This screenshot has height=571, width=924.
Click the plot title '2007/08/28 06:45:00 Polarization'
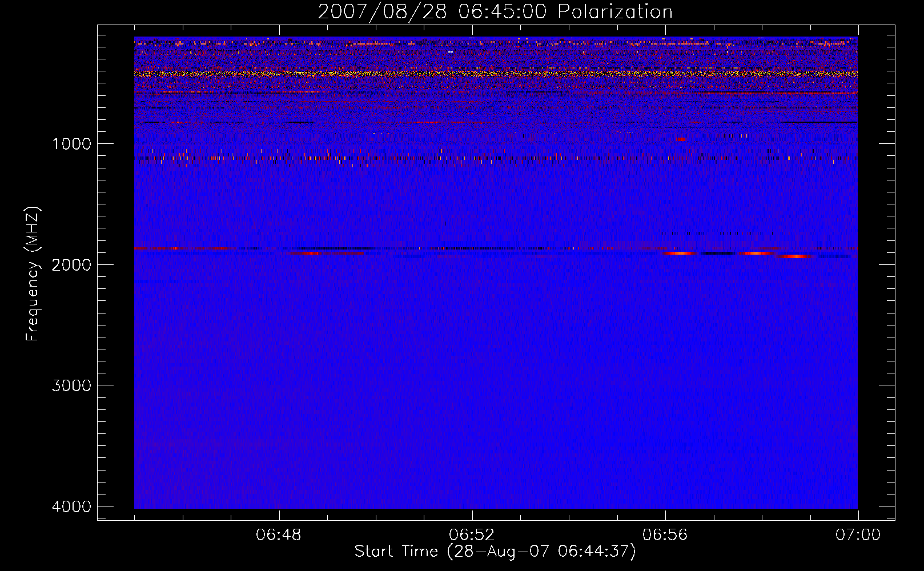point(495,11)
